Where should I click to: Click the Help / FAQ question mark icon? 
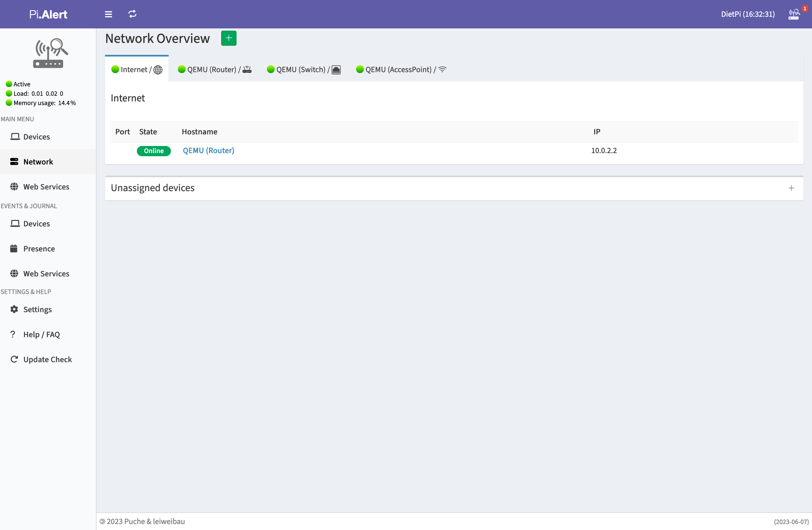point(13,334)
